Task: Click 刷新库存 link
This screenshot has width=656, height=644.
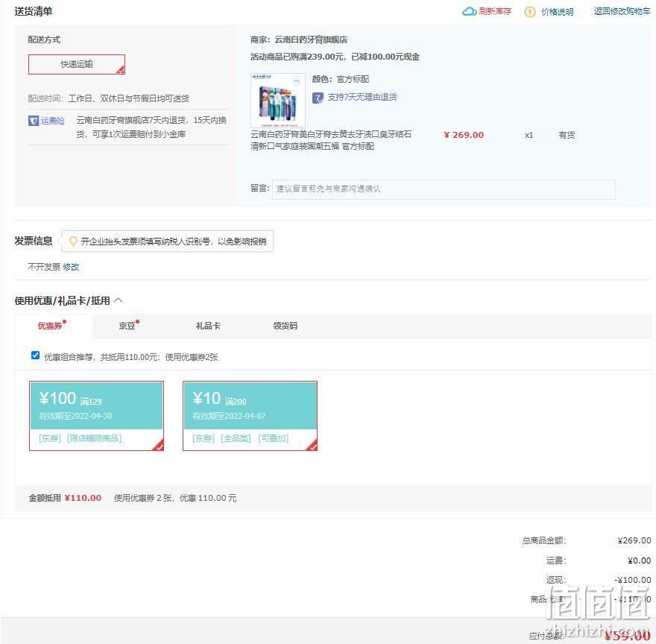Action: pyautogui.click(x=495, y=11)
